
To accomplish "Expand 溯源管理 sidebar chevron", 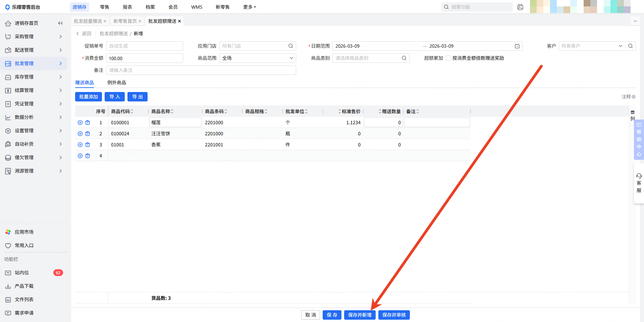I will click(x=61, y=171).
